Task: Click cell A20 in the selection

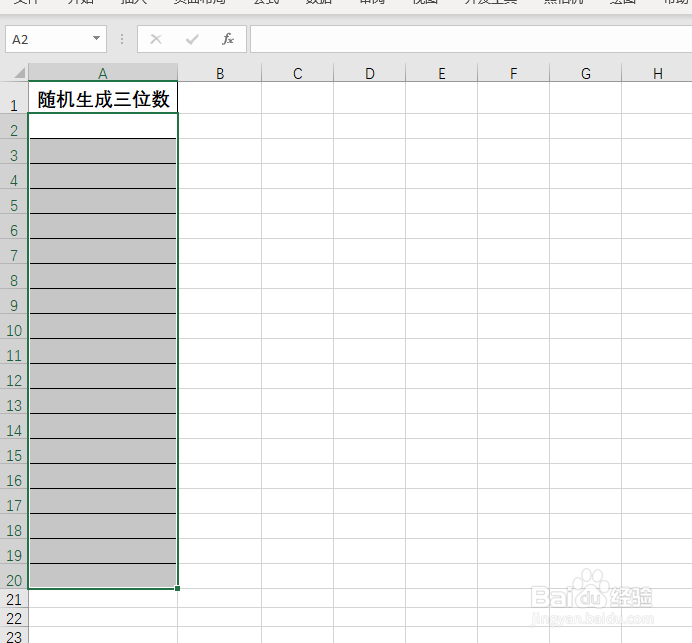Action: coord(103,576)
